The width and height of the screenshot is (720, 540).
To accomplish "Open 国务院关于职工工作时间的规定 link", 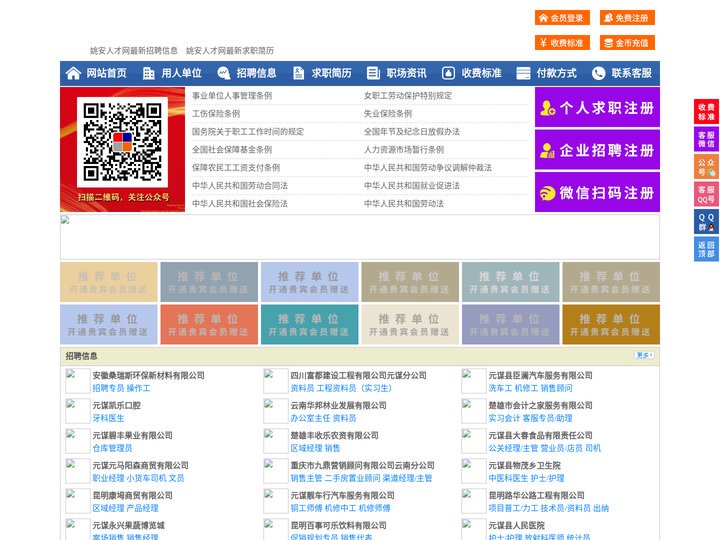I will (248, 131).
